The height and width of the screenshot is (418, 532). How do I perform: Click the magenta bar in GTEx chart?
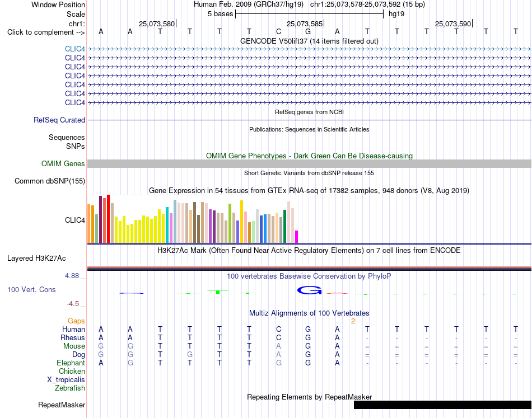coord(297,237)
